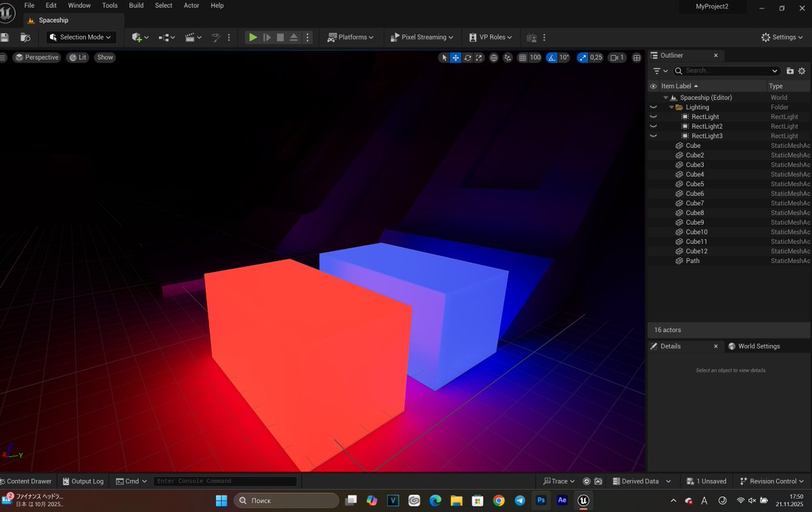Toggle visibility of the RectLight3 actor

[x=654, y=136]
